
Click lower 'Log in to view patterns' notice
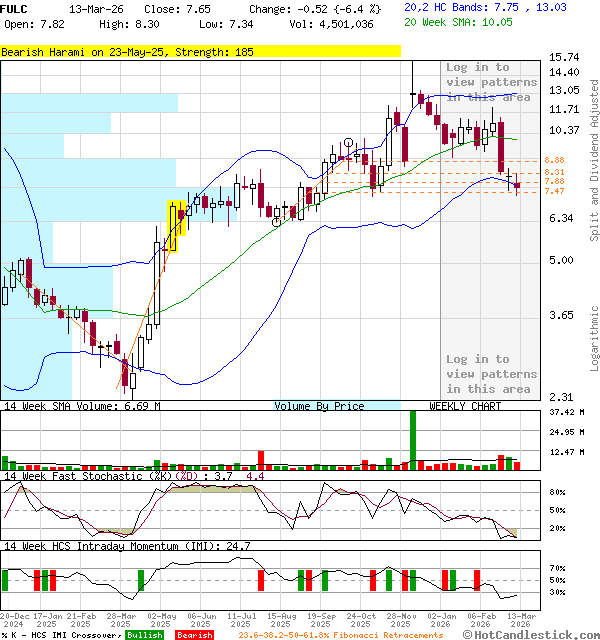[x=491, y=373]
